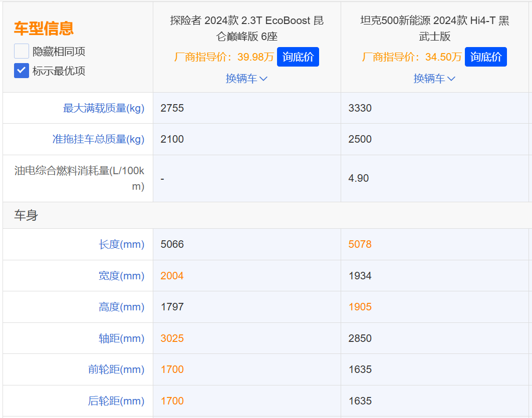Click 询底价 button for 探险者
532x418 pixels.
(298, 57)
